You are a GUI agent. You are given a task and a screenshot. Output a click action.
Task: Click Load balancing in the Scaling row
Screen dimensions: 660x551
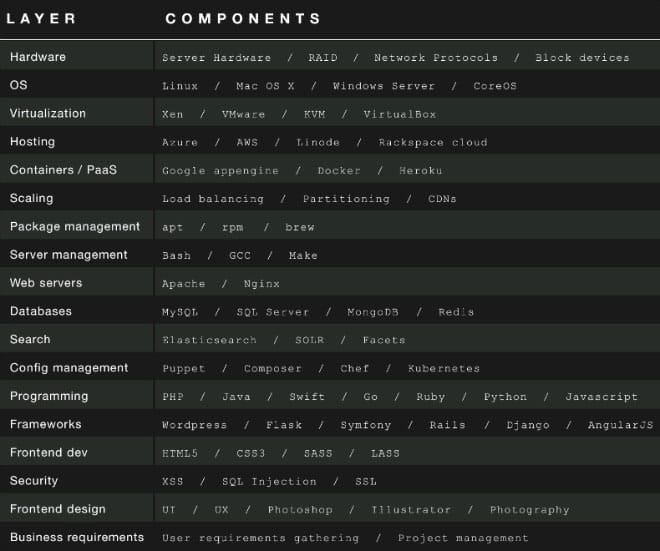click(213, 199)
